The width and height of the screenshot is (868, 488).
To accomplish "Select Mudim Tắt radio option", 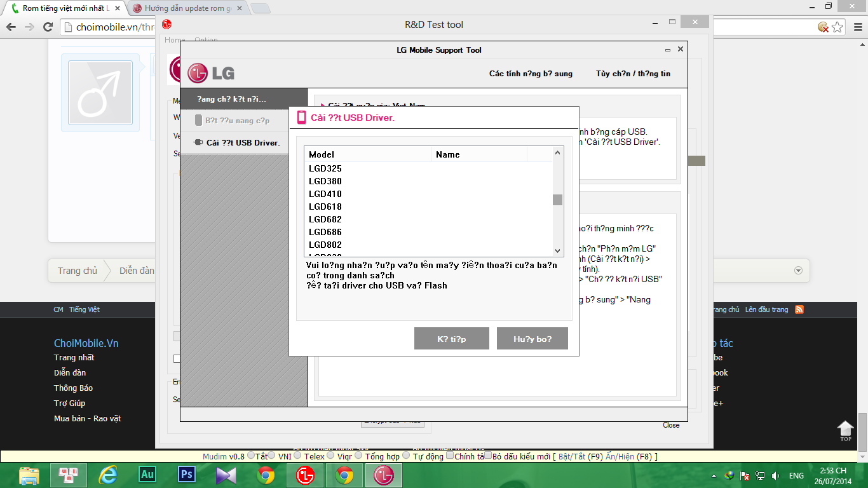I will 250,456.
